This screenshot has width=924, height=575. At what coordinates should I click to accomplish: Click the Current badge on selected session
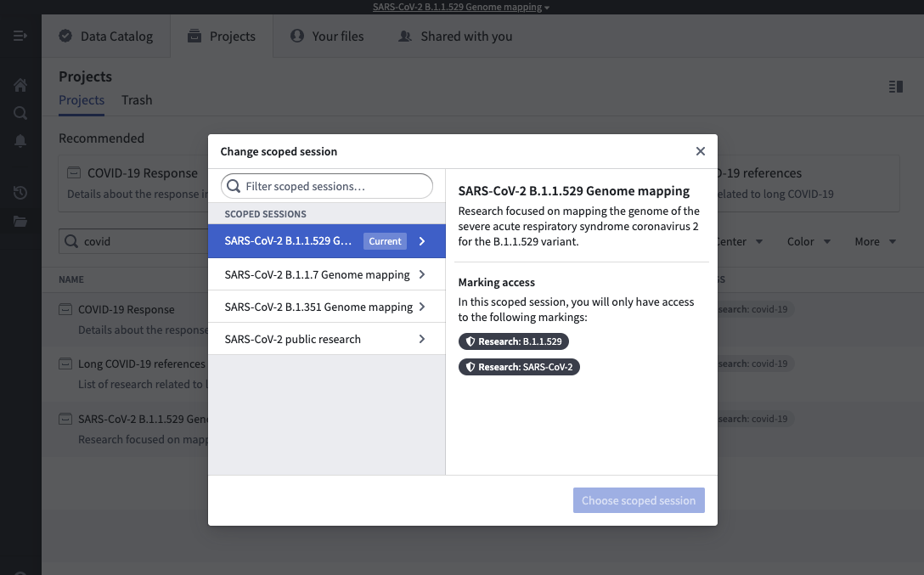coord(385,241)
